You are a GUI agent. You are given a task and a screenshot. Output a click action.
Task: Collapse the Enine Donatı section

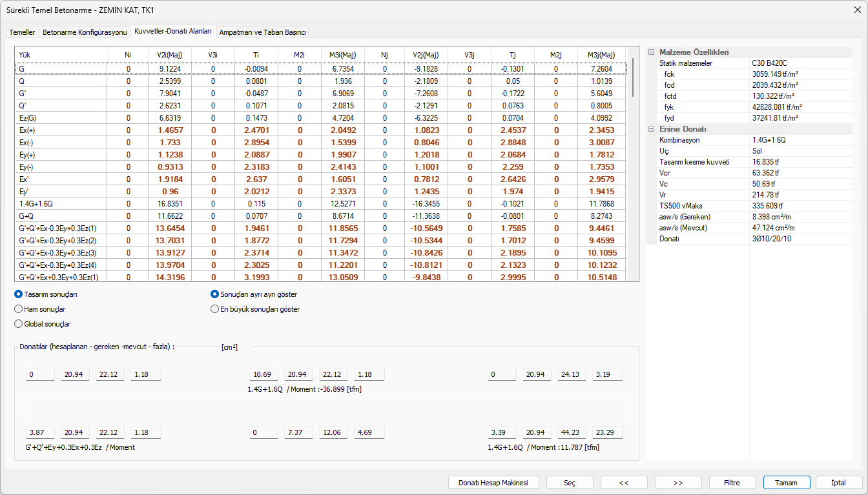coord(651,129)
